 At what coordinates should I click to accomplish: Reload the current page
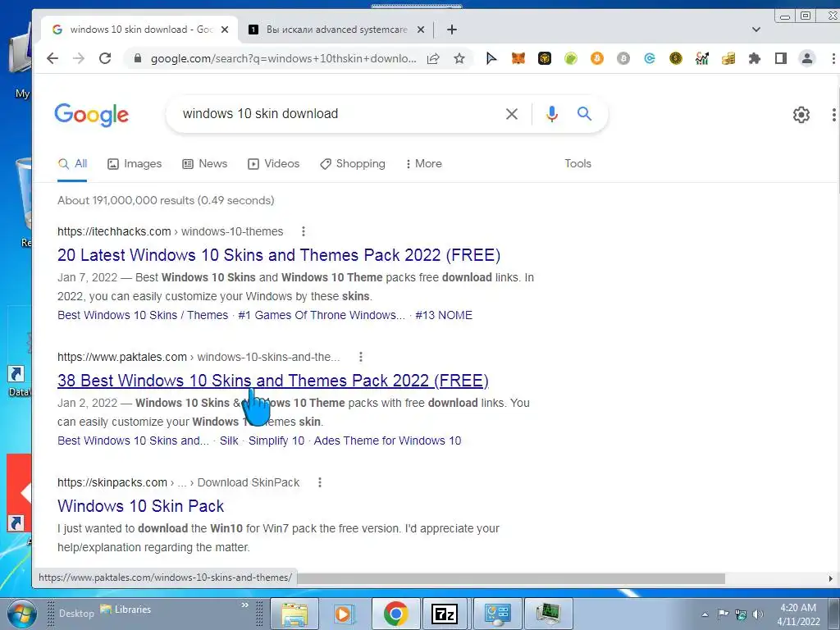105,58
